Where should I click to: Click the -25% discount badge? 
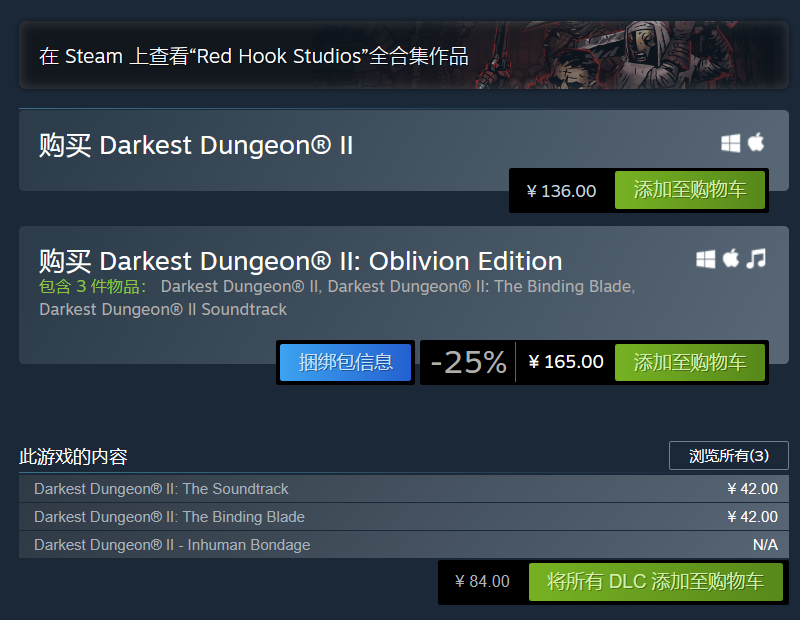[x=468, y=362]
